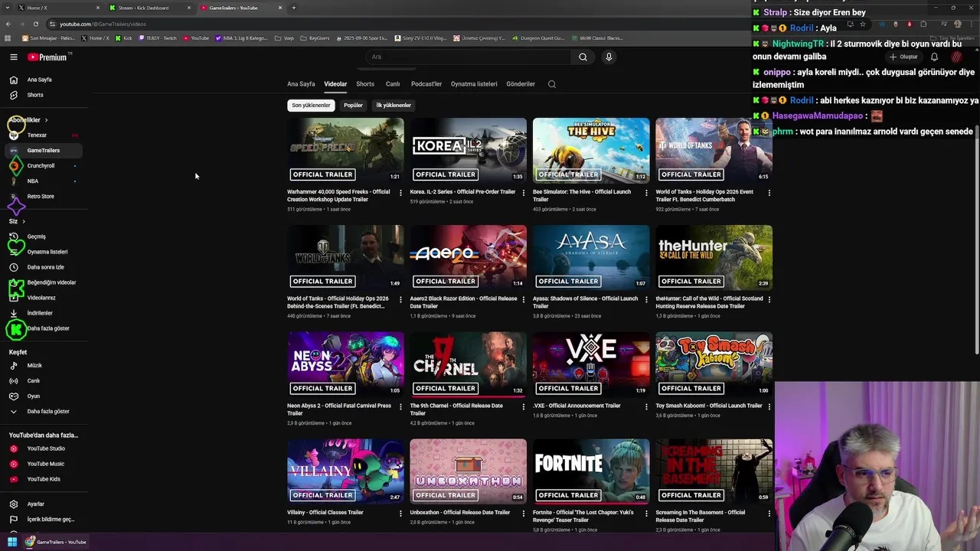Open Bee Simulator The Hive thumbnail

pyautogui.click(x=591, y=150)
